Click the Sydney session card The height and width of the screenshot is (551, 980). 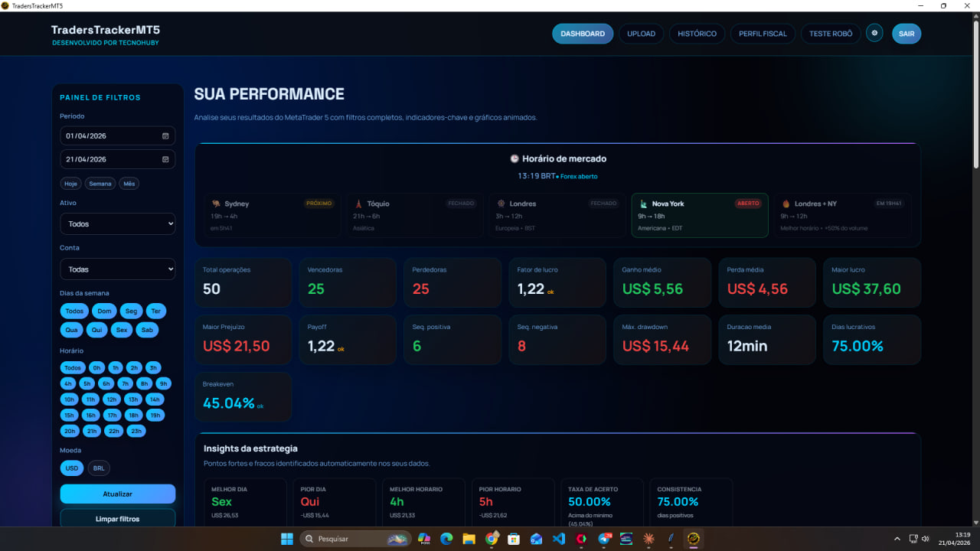tap(273, 215)
